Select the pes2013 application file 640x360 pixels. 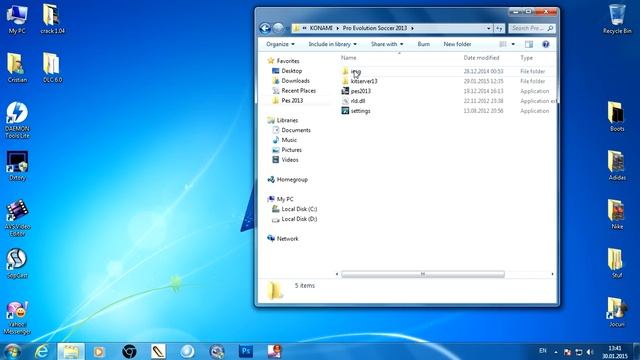[x=356, y=91]
